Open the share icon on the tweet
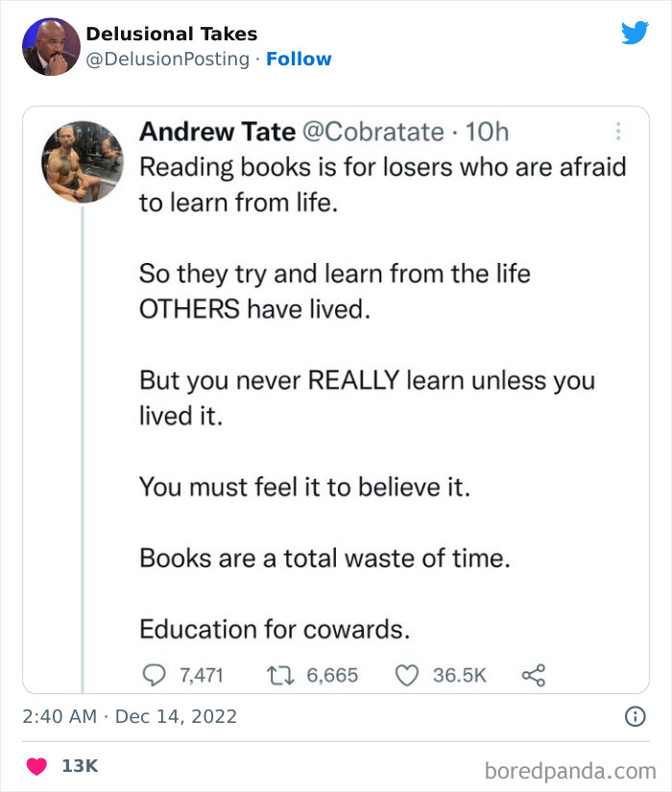The image size is (672, 792). coord(534,675)
